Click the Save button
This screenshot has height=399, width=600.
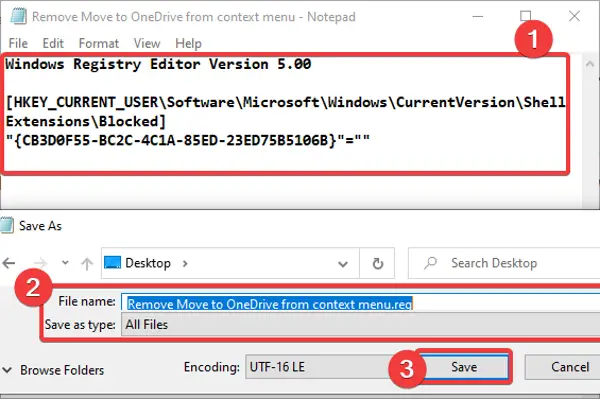coord(464,367)
